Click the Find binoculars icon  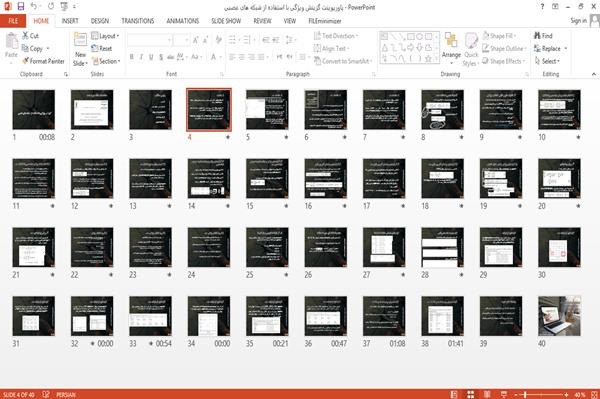[x=537, y=36]
